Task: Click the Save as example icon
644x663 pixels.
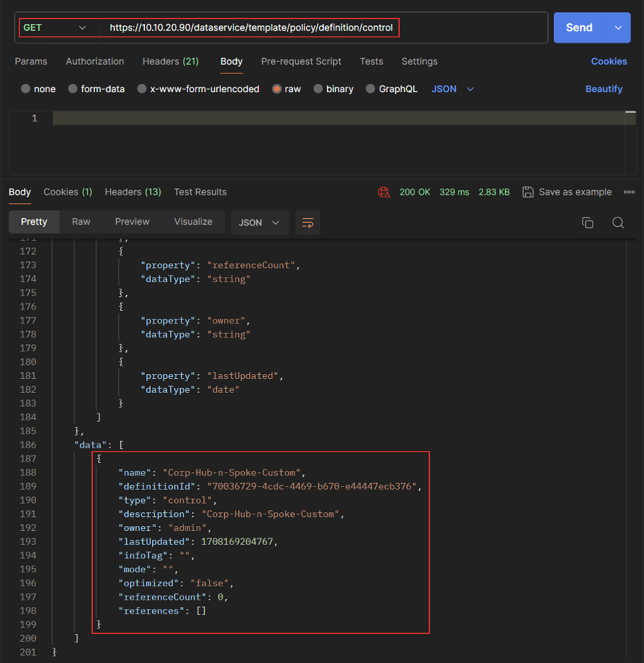Action: pyautogui.click(x=528, y=192)
